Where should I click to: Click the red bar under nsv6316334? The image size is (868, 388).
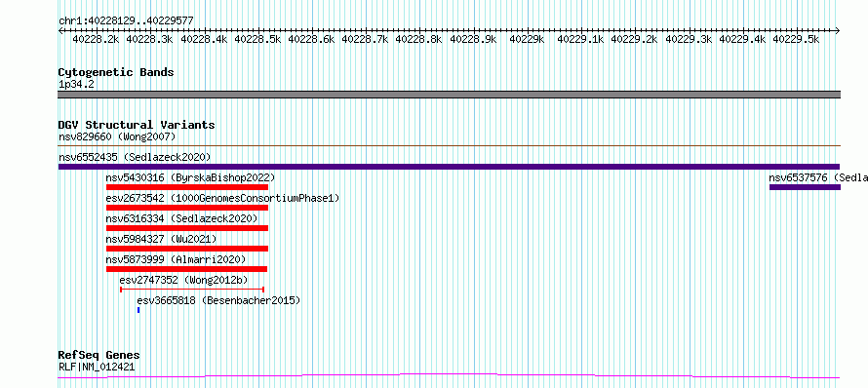pos(187,228)
